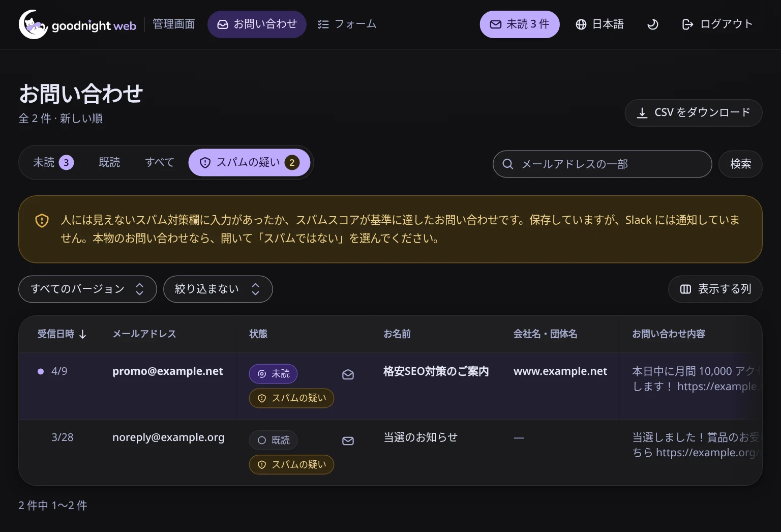This screenshot has width=781, height=532.
Task: Click the inbox icon in お問い合わせ tab
Action: (x=223, y=24)
